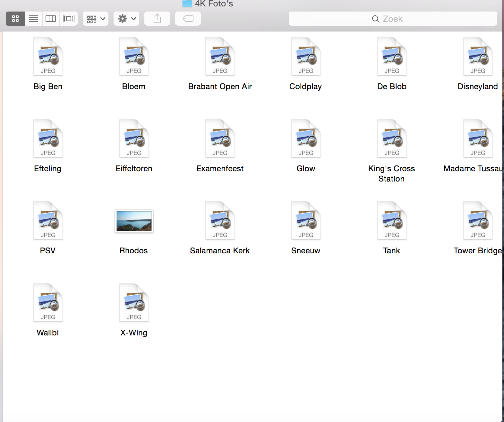
Task: Click the edit tags toolbar button
Action: pos(188,19)
